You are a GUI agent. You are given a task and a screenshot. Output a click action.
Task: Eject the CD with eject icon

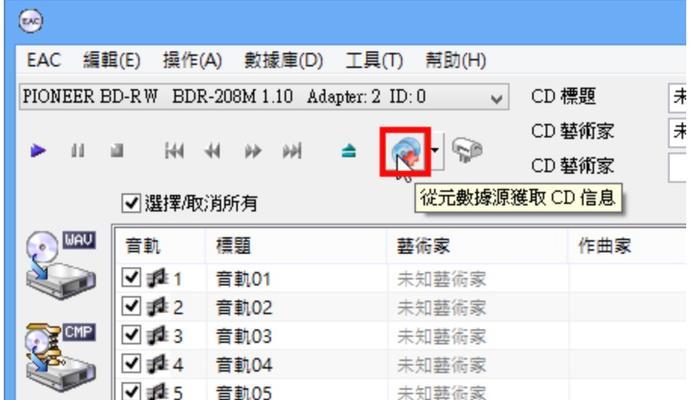[349, 151]
